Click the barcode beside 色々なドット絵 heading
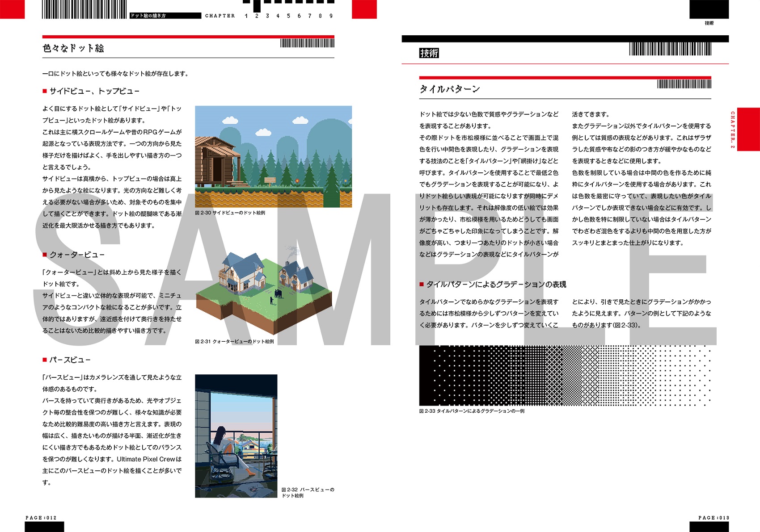The image size is (760, 532). [x=307, y=43]
